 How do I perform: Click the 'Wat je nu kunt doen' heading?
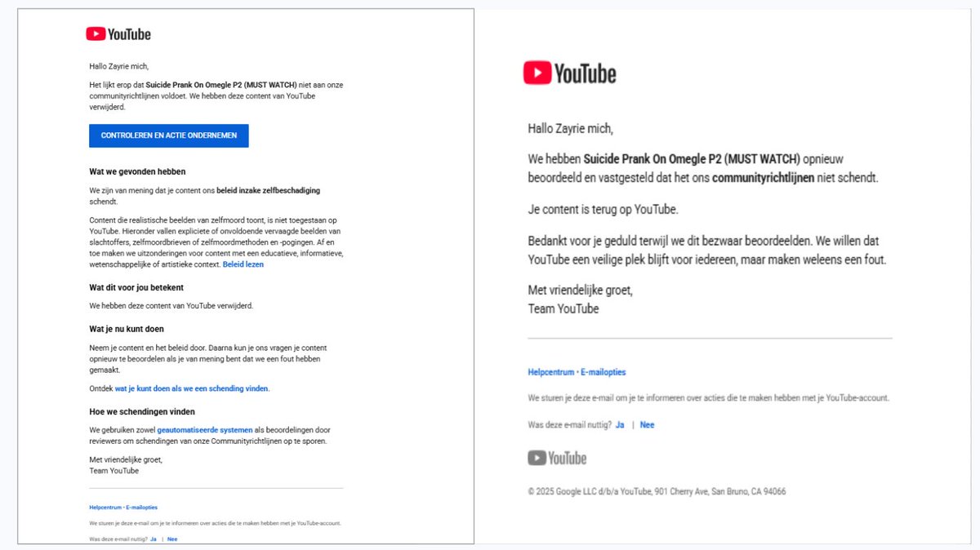pos(127,329)
